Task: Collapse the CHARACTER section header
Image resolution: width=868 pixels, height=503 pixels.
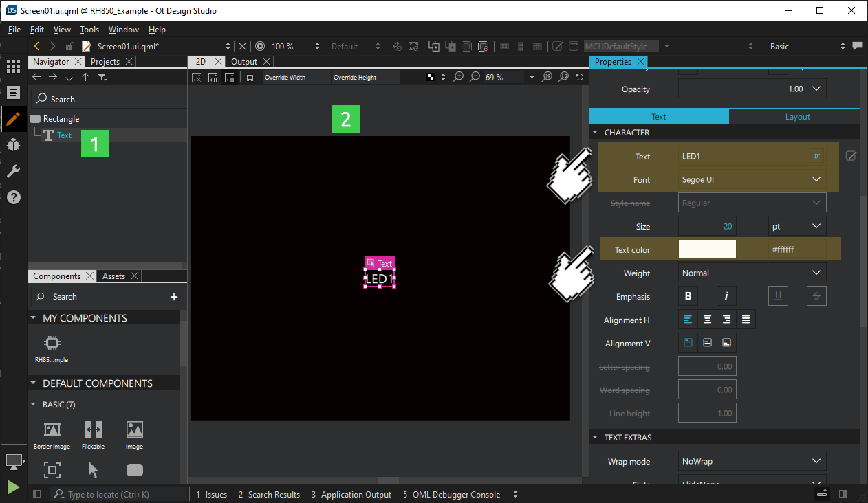Action: click(596, 132)
